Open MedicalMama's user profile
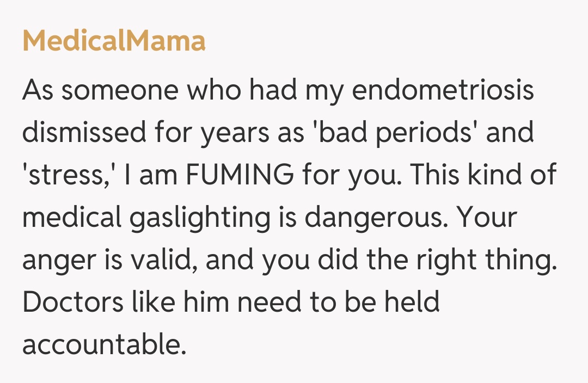This screenshot has height=383, width=588. pyautogui.click(x=114, y=41)
